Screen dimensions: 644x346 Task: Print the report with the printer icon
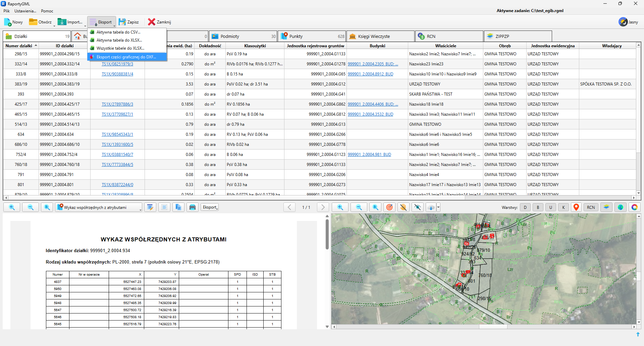193,207
